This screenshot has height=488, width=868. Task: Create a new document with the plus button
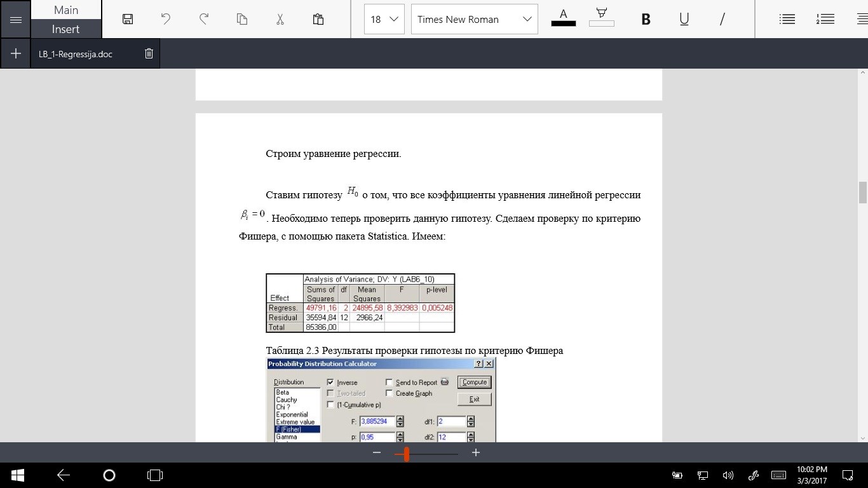point(15,53)
